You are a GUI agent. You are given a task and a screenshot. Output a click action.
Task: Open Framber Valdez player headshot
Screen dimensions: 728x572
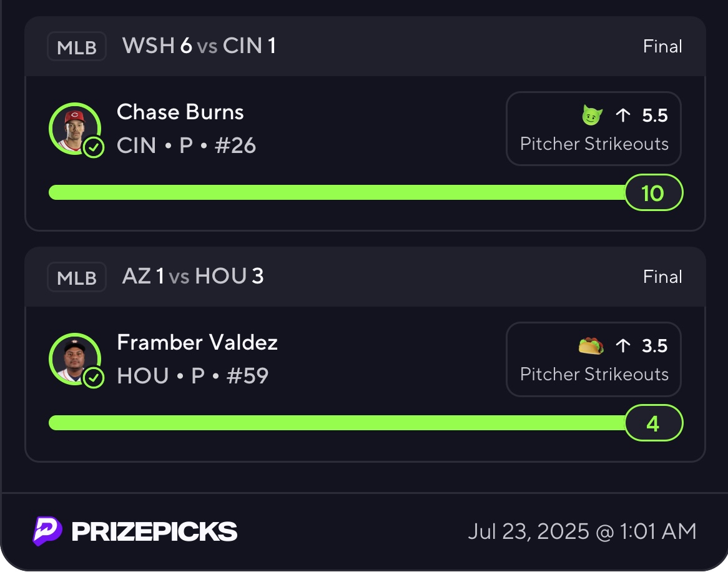[75, 359]
